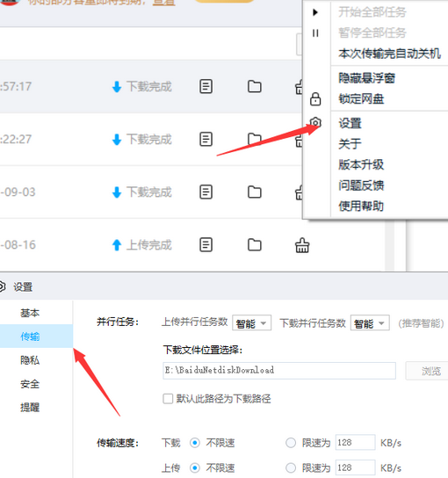Viewport: 448px width, 478px height.
Task: Open file details icon for 57:17 download
Action: point(206,87)
